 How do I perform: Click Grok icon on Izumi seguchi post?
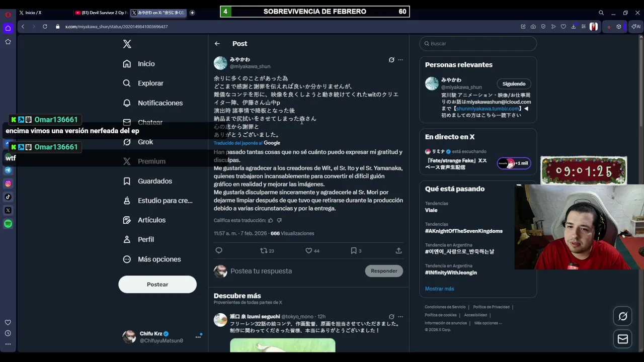click(391, 317)
